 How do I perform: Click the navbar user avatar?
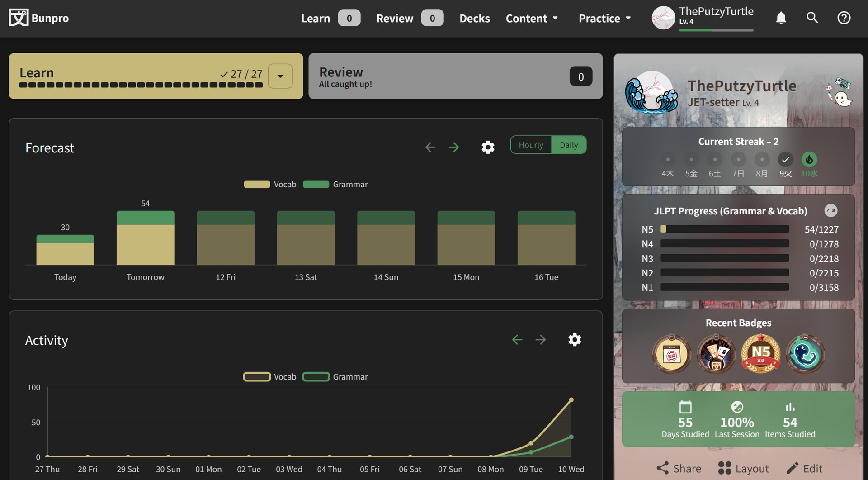(663, 18)
